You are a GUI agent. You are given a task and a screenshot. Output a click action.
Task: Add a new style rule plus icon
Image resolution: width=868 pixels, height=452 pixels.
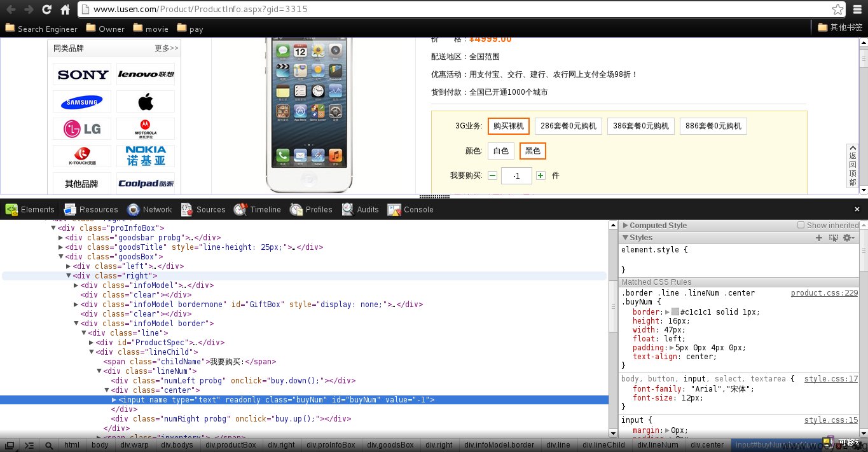(819, 238)
